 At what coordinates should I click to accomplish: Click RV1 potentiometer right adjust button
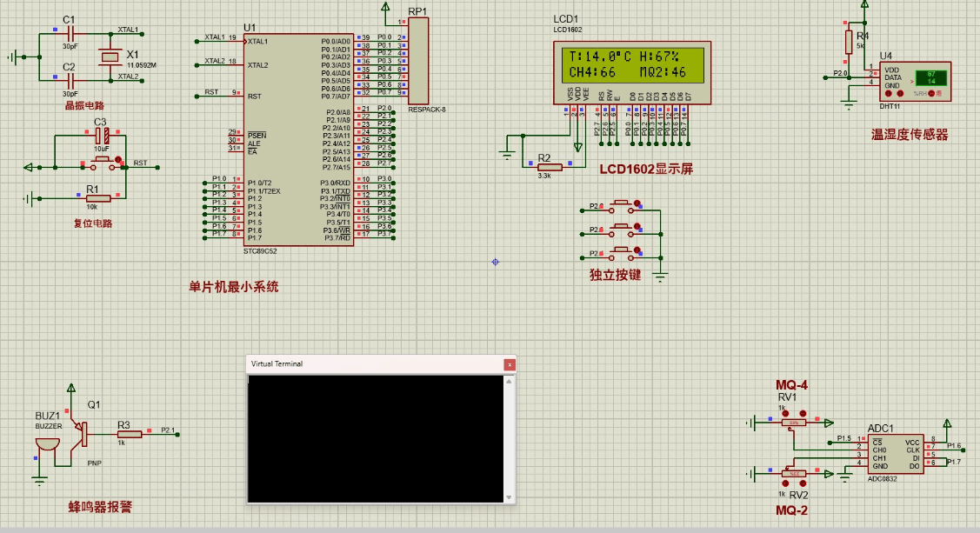tap(803, 414)
